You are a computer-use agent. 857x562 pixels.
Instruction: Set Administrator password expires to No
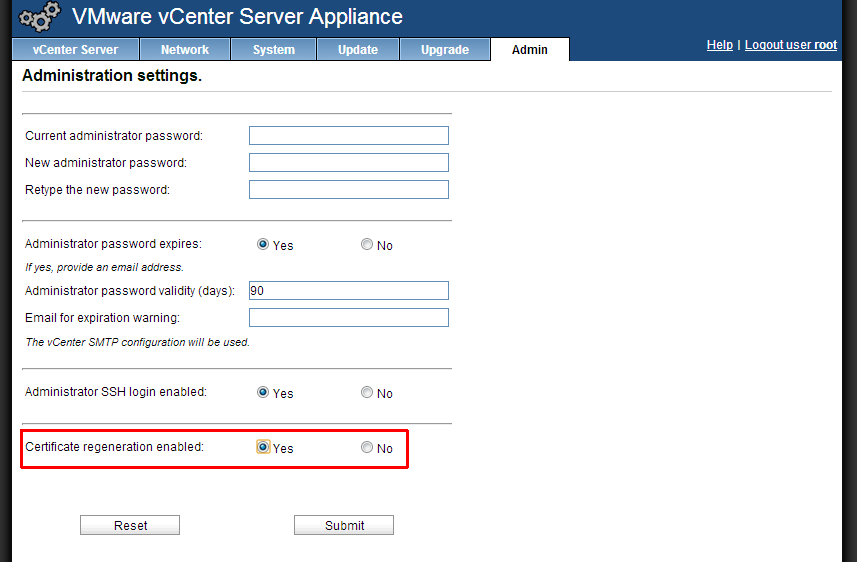367,244
